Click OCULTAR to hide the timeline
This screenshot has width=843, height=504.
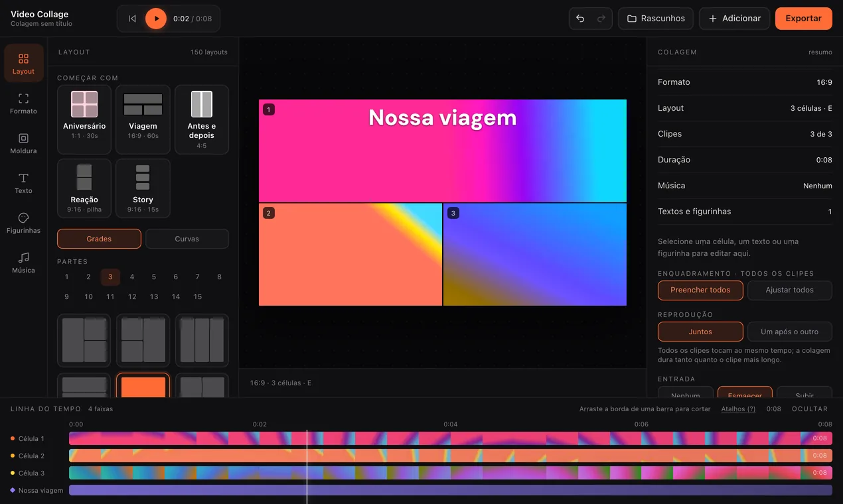click(810, 409)
